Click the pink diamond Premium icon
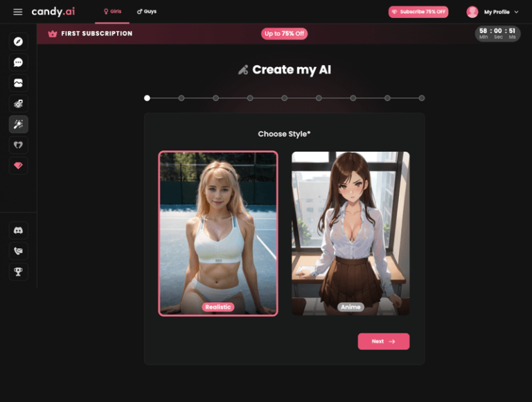 tap(19, 166)
